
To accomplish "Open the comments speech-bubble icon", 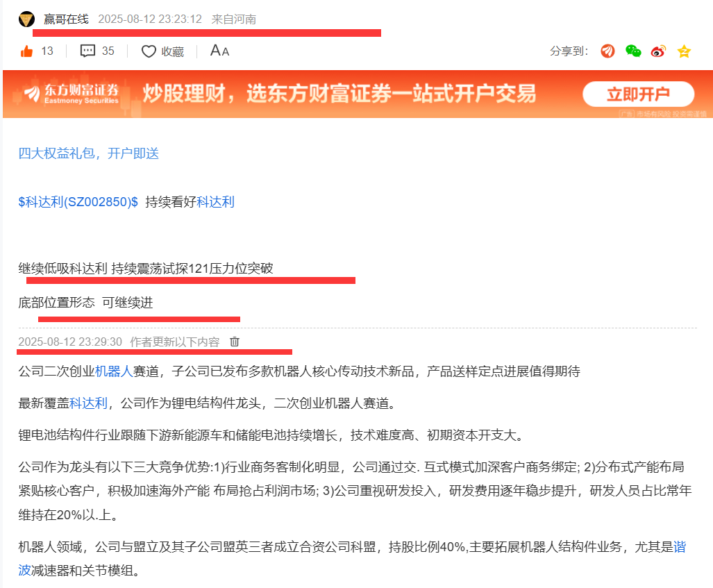I will pos(87,51).
